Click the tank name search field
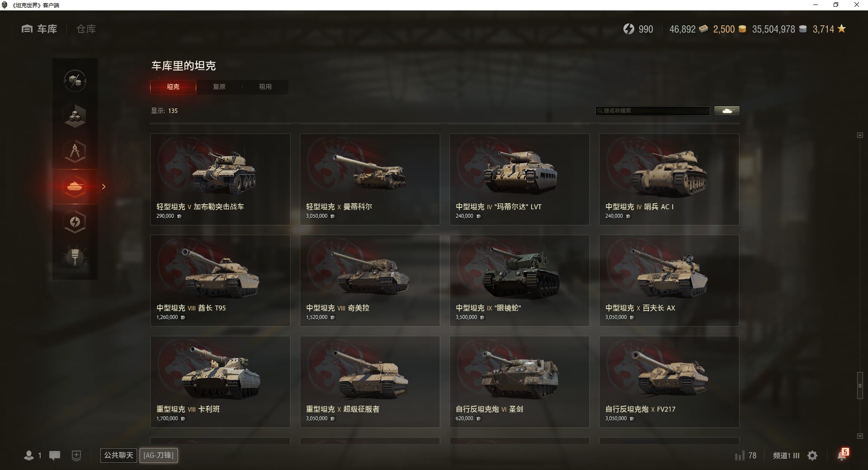868x470 pixels. click(x=653, y=111)
